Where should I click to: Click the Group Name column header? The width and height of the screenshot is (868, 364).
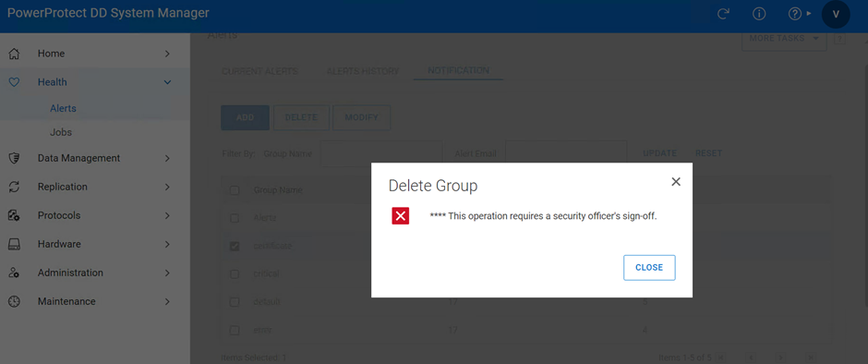[x=278, y=190]
